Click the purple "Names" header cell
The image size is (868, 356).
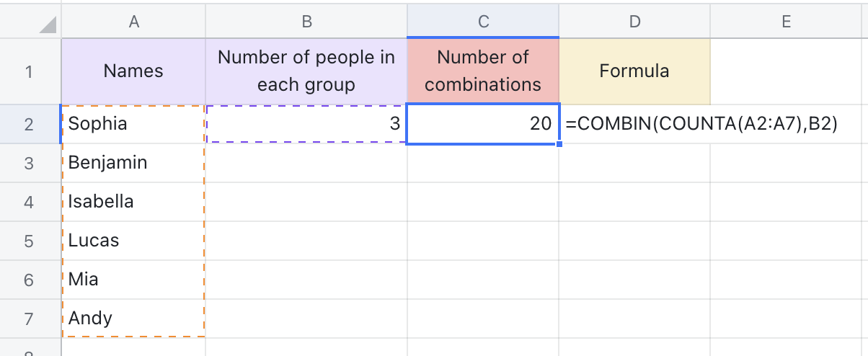pyautogui.click(x=133, y=71)
